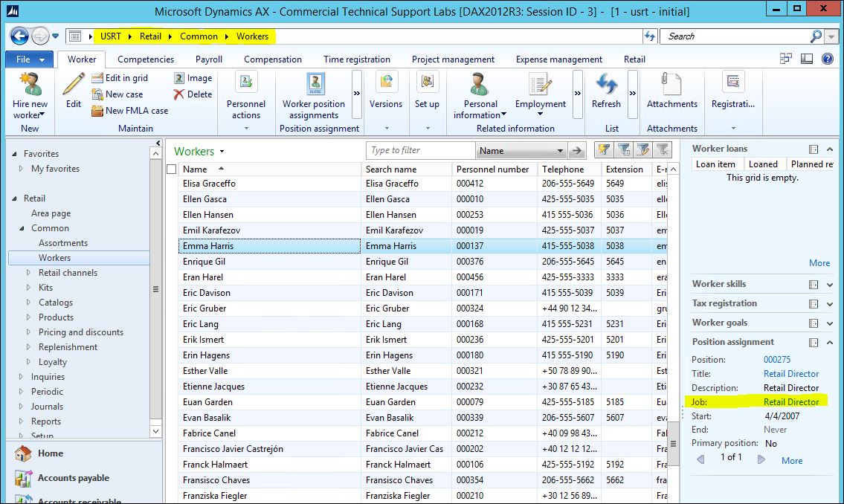Open the Versions icon
This screenshot has height=504, width=844.
pos(386,85)
